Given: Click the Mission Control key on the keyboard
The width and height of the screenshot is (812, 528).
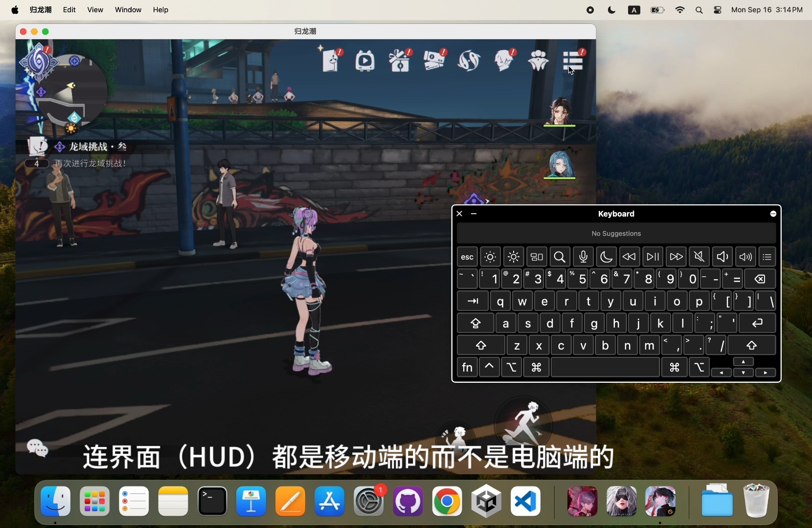Looking at the screenshot, I should (x=537, y=257).
